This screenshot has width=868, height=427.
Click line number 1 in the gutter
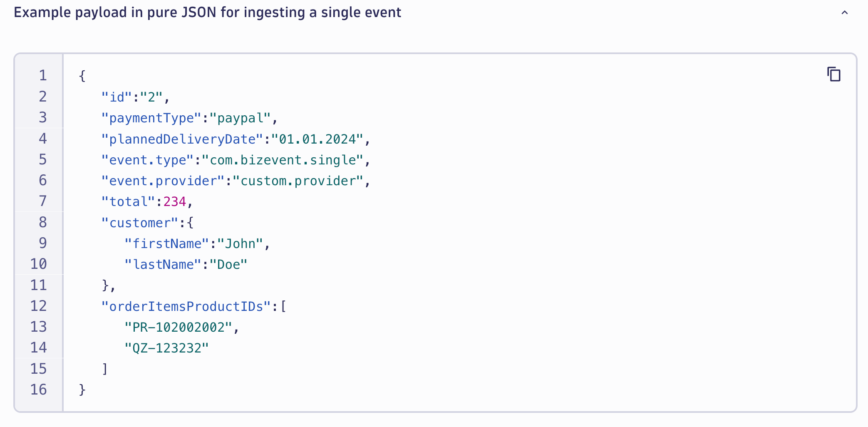[43, 76]
